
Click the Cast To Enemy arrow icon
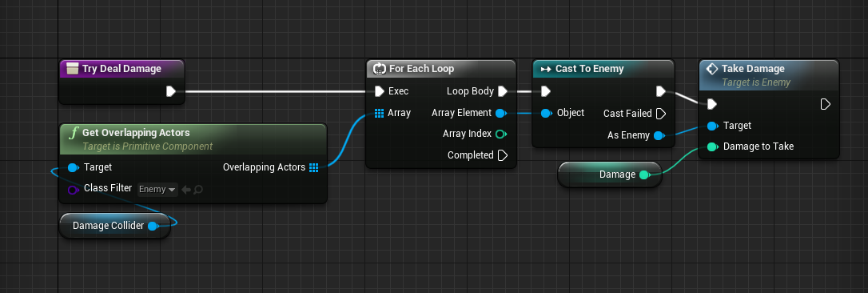click(x=546, y=69)
